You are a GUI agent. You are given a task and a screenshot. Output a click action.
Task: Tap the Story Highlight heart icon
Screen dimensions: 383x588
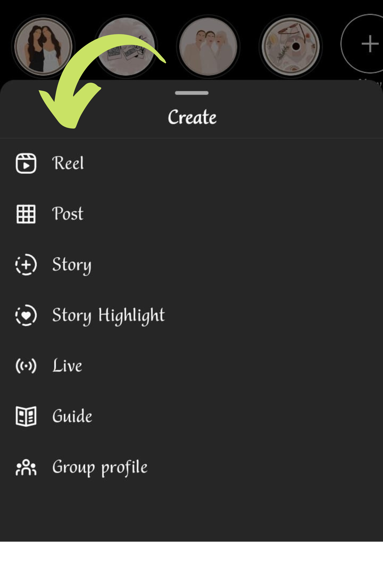click(26, 315)
